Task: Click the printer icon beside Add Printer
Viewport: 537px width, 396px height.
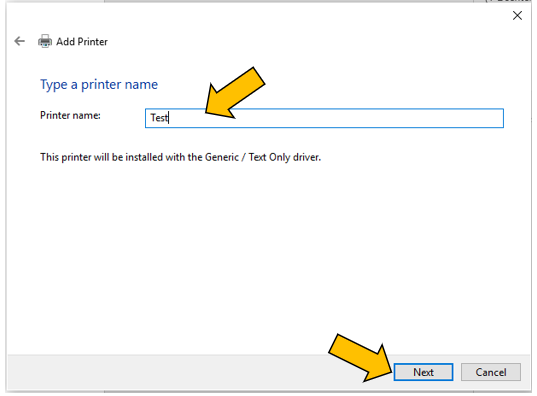Action: click(45, 41)
